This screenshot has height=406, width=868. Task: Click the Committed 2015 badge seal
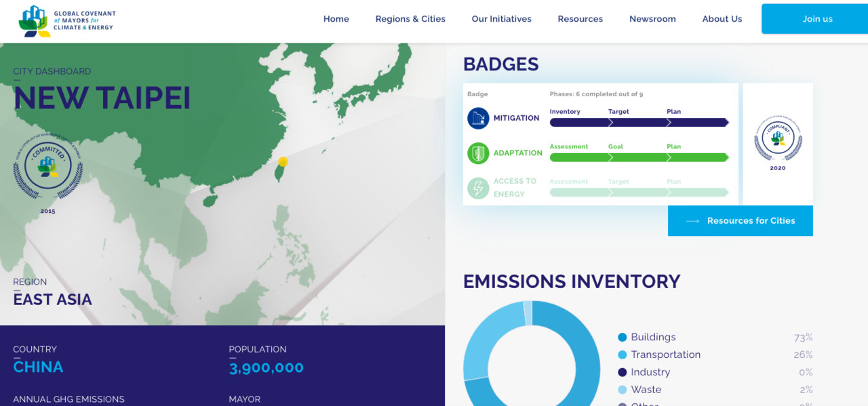pos(47,169)
